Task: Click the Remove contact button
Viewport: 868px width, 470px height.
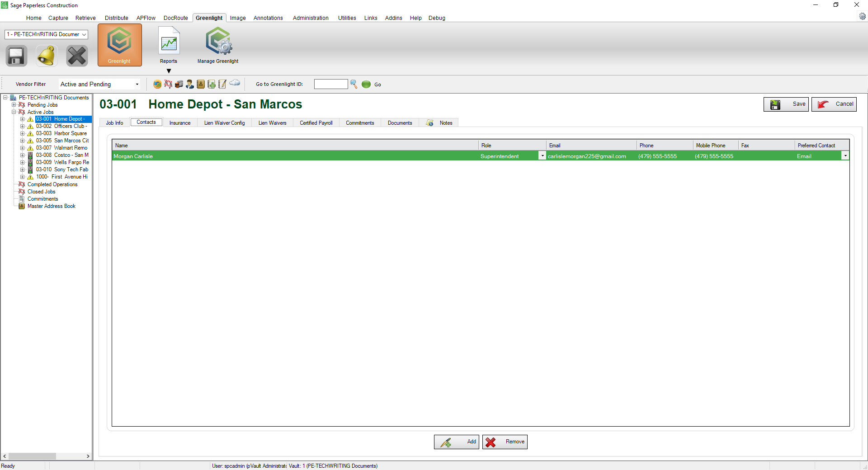Action: pos(505,442)
